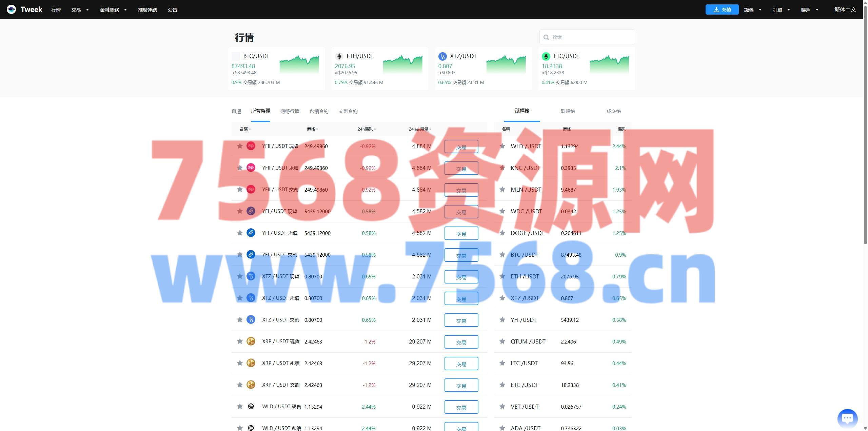Viewport: 868px width, 431px height.
Task: Switch to the 永續合約 tab
Action: (319, 111)
